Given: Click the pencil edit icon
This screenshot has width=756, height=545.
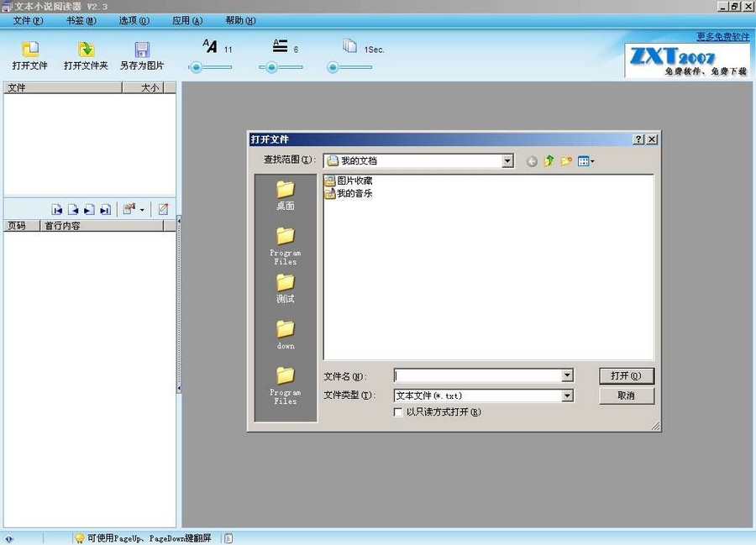Looking at the screenshot, I should (x=163, y=209).
